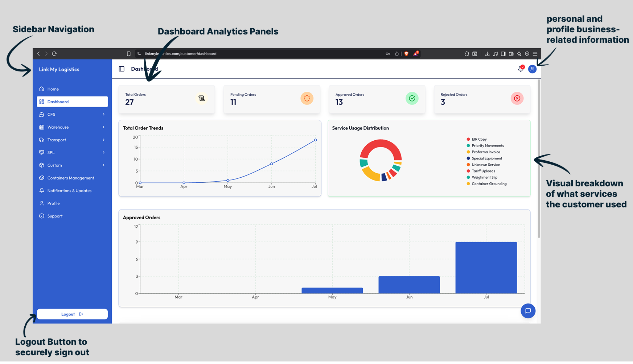Toggle the sidebar collapse icon
The image size is (633, 364).
[x=122, y=69]
